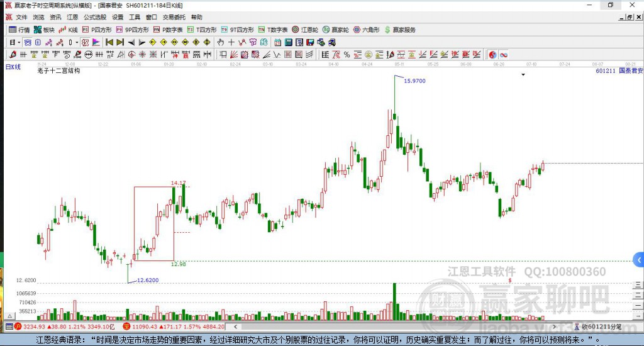Viewport: 644px width, 346px height.
Task: Open the 江恩 menu
Action: (72, 17)
